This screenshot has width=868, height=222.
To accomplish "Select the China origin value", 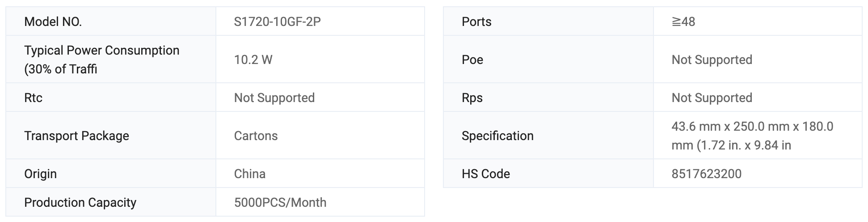I will [x=250, y=174].
